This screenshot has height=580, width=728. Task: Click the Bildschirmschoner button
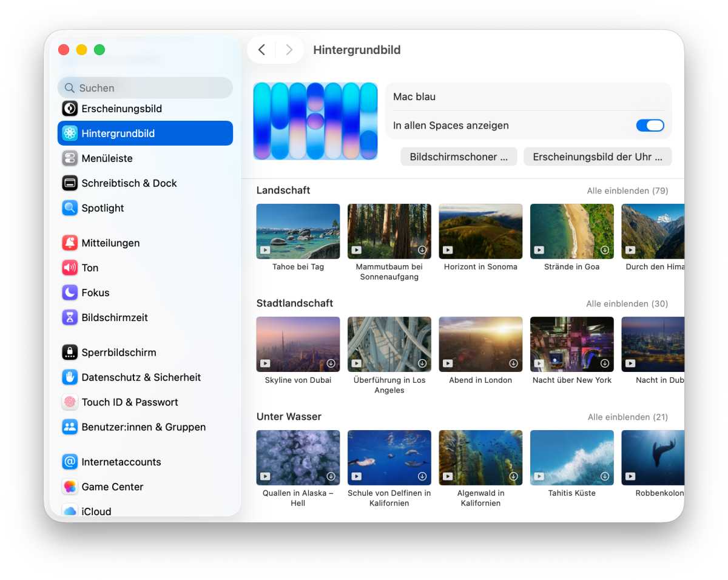459,156
